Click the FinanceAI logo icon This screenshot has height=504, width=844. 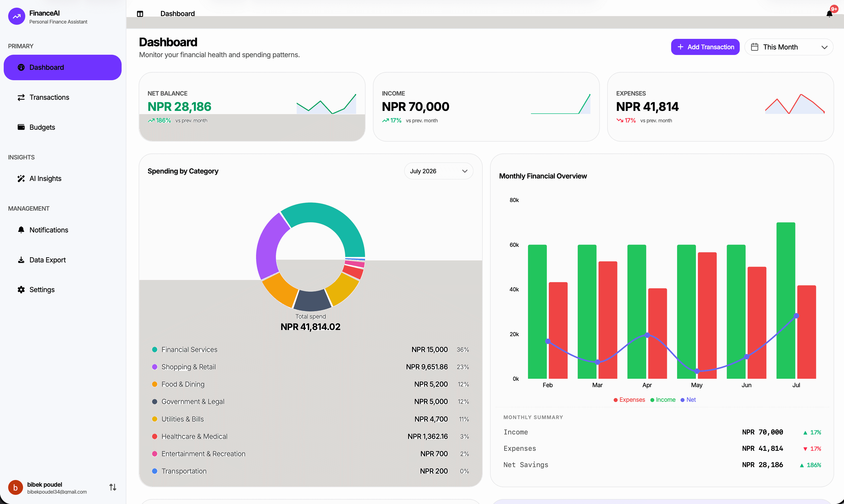[x=16, y=16]
